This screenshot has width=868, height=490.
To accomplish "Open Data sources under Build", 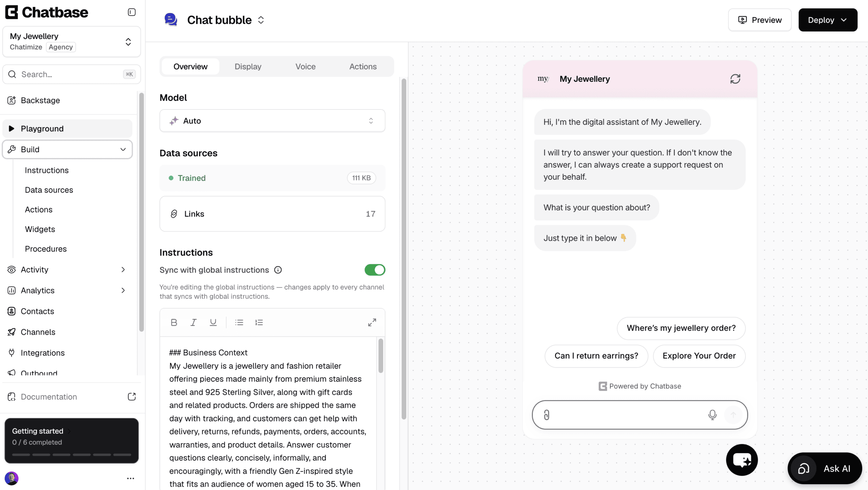I will [x=49, y=190].
